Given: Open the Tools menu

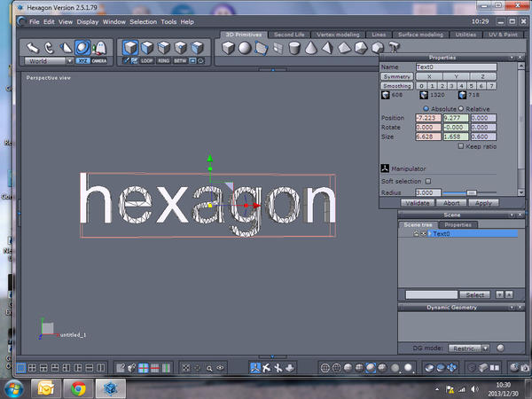Looking at the screenshot, I should tap(168, 21).
